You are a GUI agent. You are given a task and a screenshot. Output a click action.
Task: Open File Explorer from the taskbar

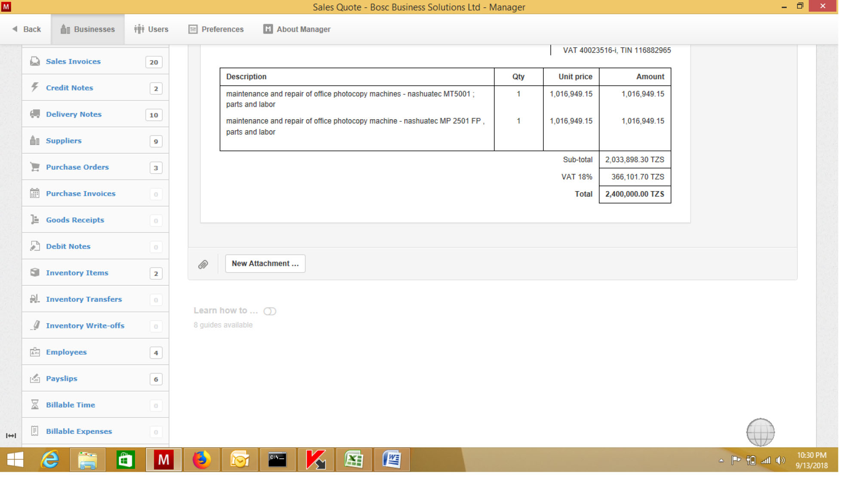[88, 460]
